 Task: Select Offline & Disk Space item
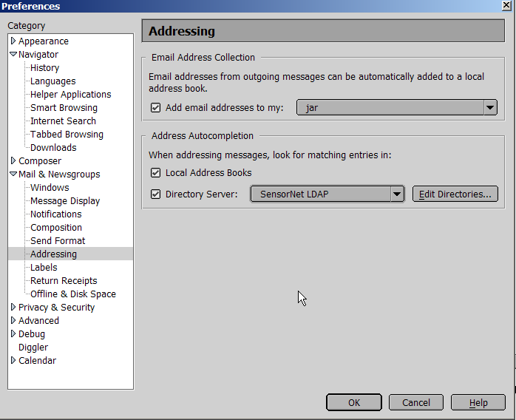73,294
